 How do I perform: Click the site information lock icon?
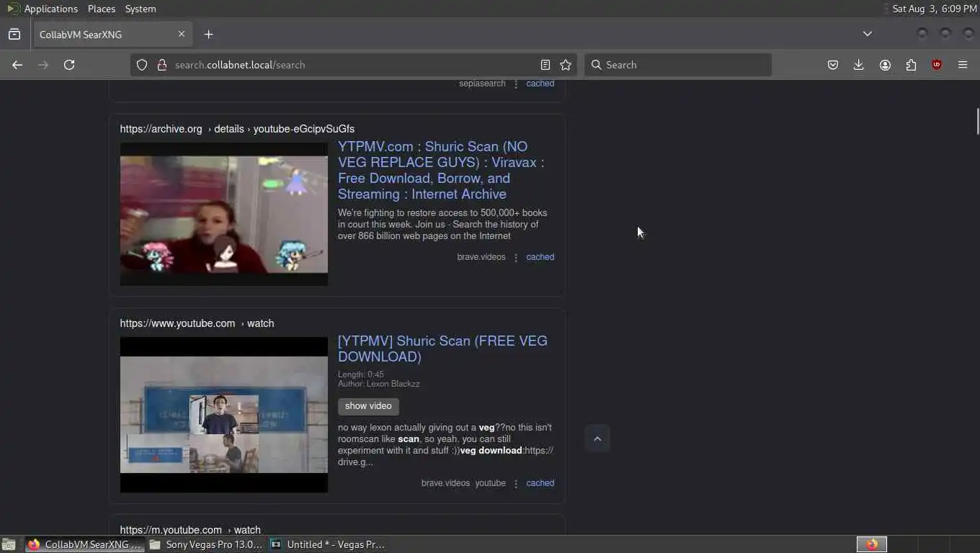[x=161, y=65]
